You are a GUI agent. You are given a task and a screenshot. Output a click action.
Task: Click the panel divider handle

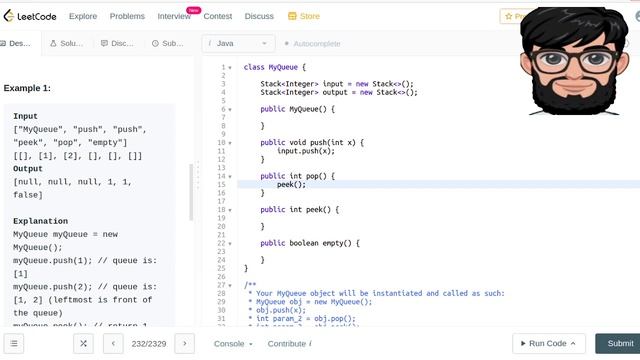pos(198,176)
